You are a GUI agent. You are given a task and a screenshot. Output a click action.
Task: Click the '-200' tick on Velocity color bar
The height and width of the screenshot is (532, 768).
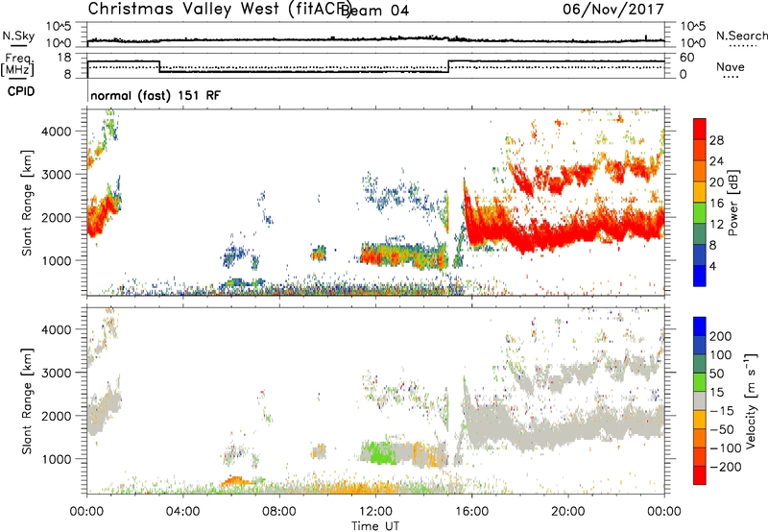(x=726, y=467)
